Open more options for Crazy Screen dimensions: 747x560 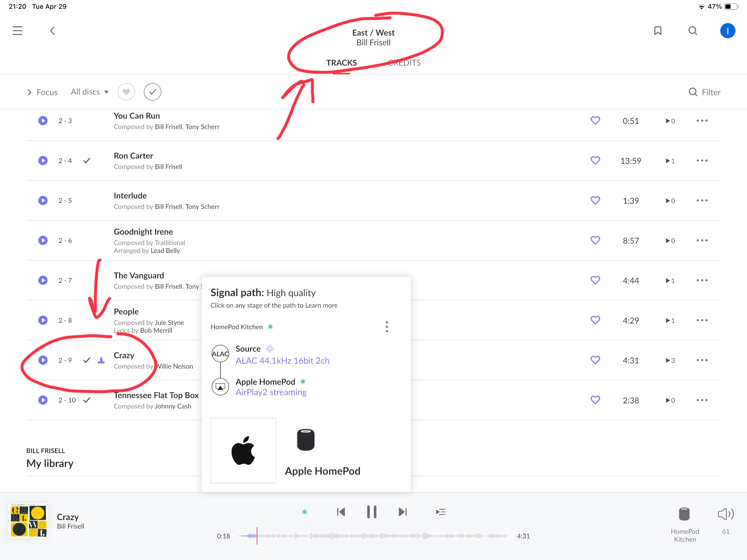coord(702,360)
